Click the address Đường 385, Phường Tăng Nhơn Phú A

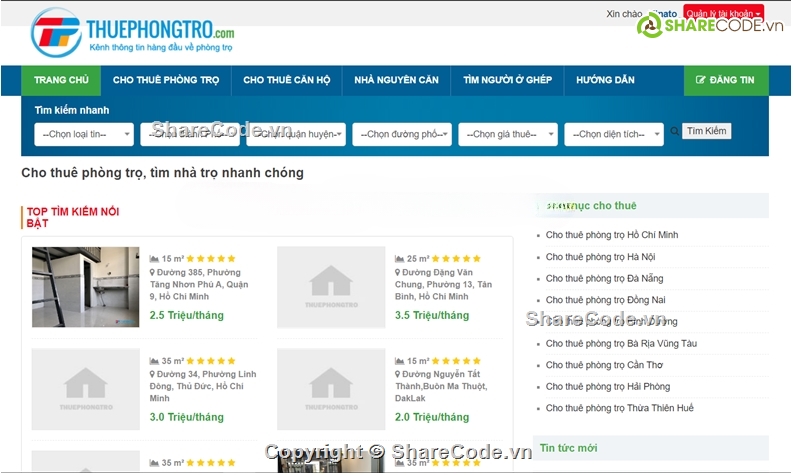[200, 284]
